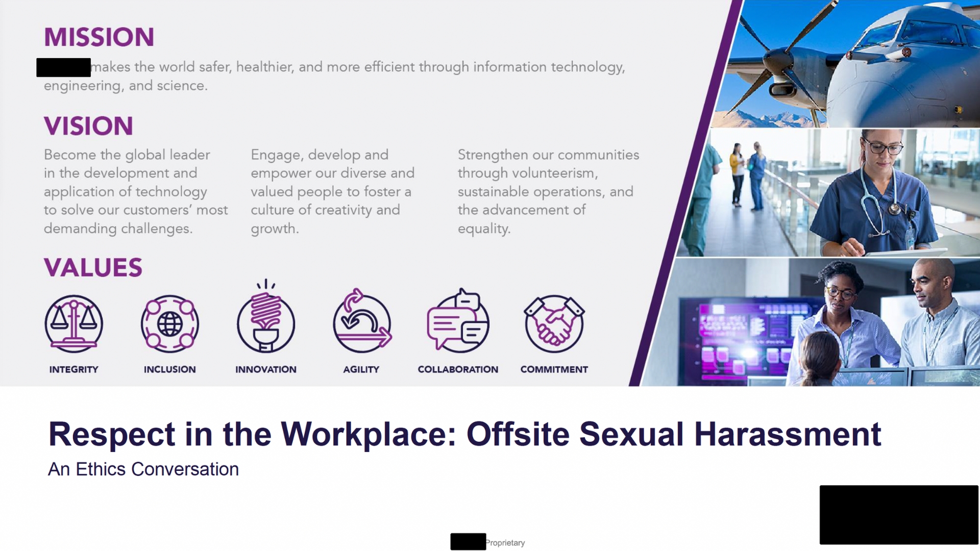Viewport: 980px width, 551px height.
Task: Click the VISION heading
Action: 88,126
